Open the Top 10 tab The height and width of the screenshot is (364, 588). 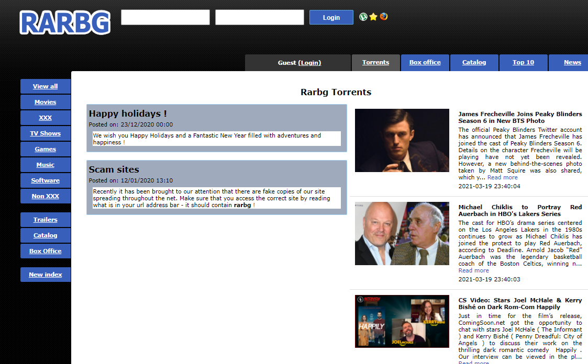pyautogui.click(x=523, y=63)
